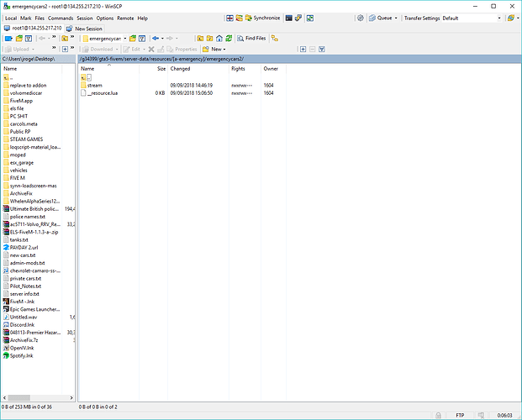Click remote selection filter funnel icon
Image resolution: width=522 pixels, height=420 pixels.
tap(322, 50)
